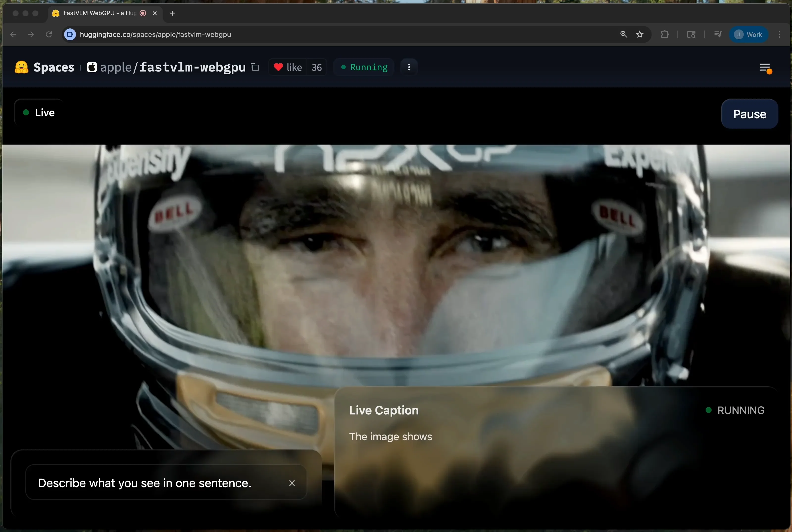Screen dimensions: 792x532
Task: Open the Work profile button
Action: click(x=749, y=34)
